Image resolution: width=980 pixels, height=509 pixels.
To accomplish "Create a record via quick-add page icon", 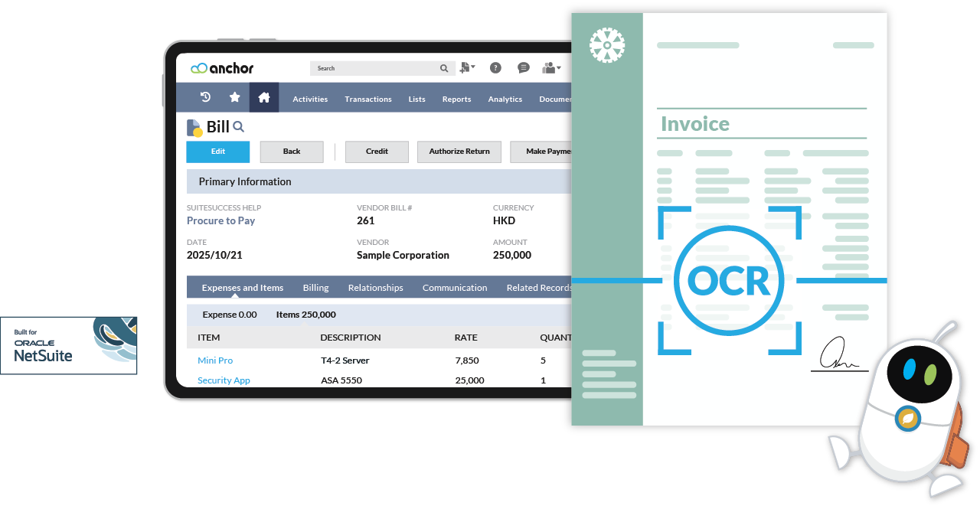I will point(465,67).
